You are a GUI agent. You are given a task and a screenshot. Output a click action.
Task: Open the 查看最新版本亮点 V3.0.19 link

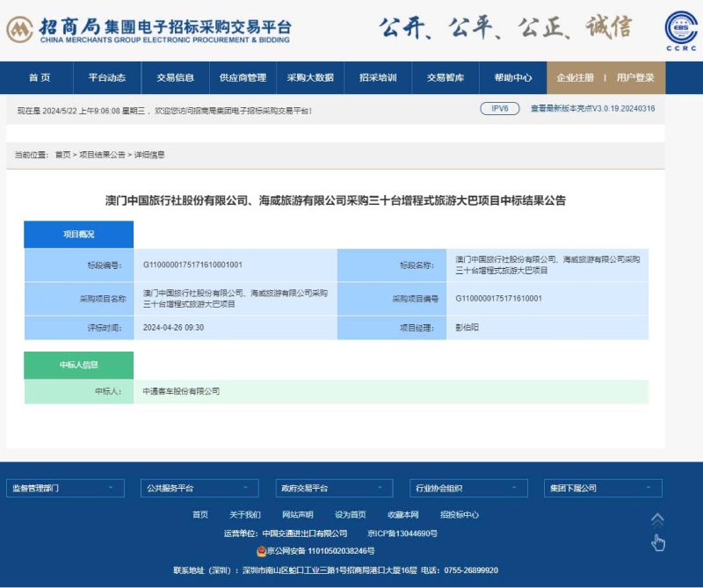pos(592,108)
